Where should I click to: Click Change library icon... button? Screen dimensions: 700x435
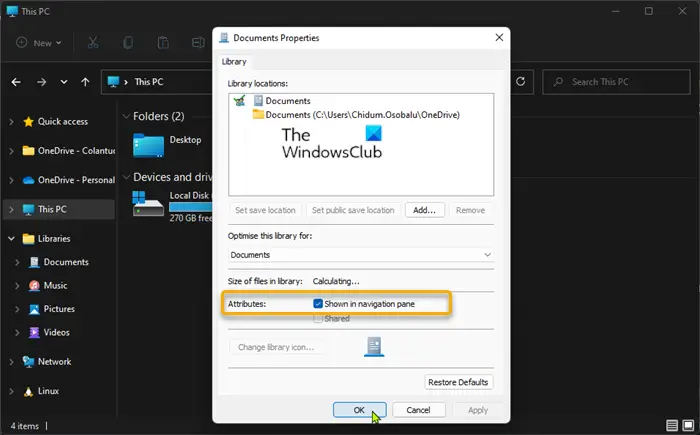[276, 347]
